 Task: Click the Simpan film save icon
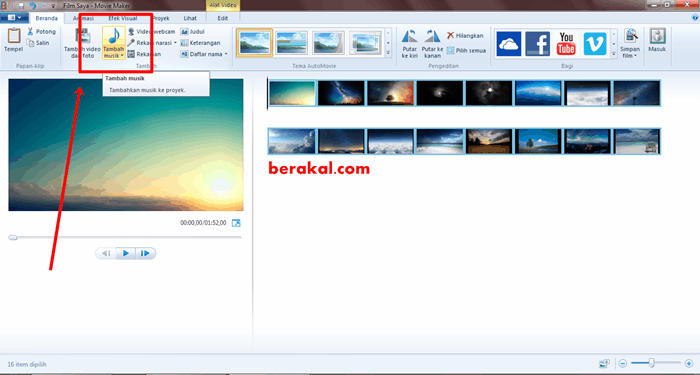(630, 36)
